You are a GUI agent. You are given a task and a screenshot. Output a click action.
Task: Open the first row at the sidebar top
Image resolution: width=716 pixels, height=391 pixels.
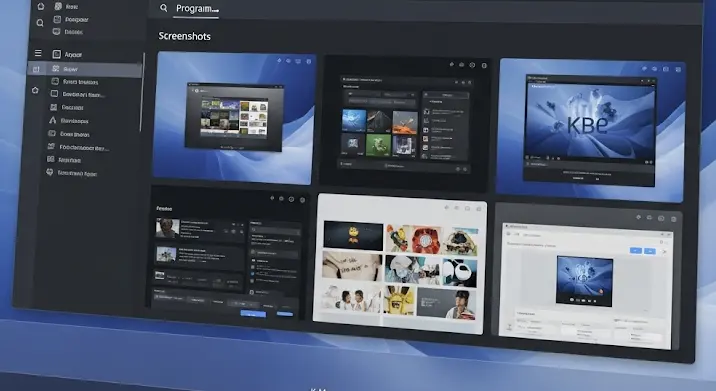(x=66, y=6)
